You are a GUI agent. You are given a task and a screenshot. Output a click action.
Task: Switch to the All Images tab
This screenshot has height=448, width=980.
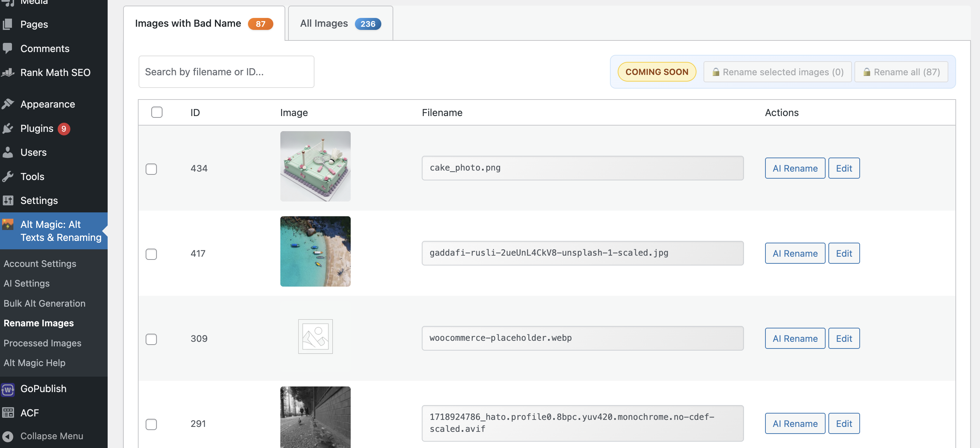pos(340,23)
